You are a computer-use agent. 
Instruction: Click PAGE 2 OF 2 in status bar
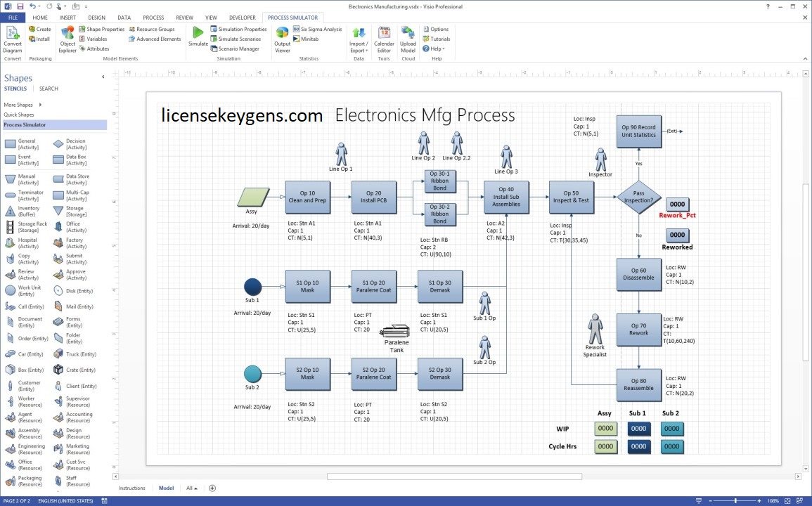17,501
